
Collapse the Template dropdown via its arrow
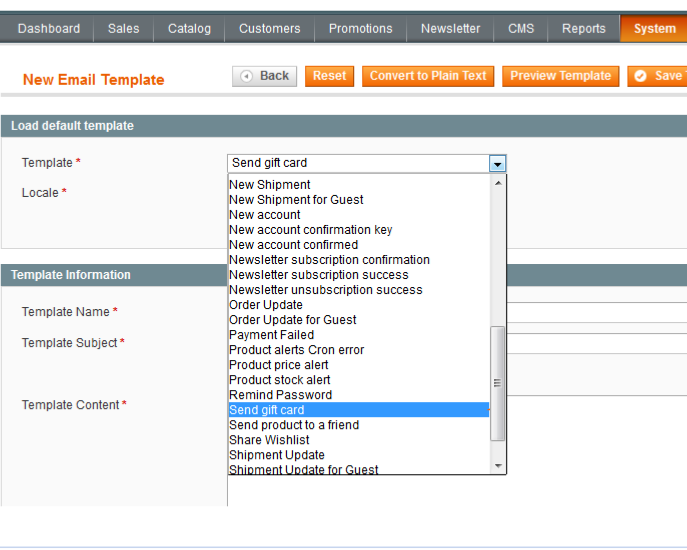(497, 164)
